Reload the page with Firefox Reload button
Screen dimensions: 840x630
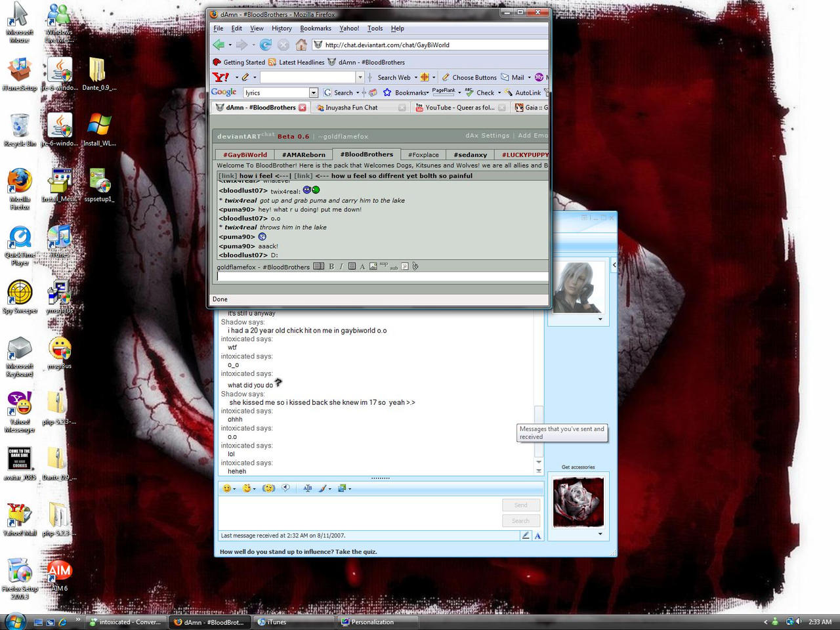pyautogui.click(x=266, y=45)
